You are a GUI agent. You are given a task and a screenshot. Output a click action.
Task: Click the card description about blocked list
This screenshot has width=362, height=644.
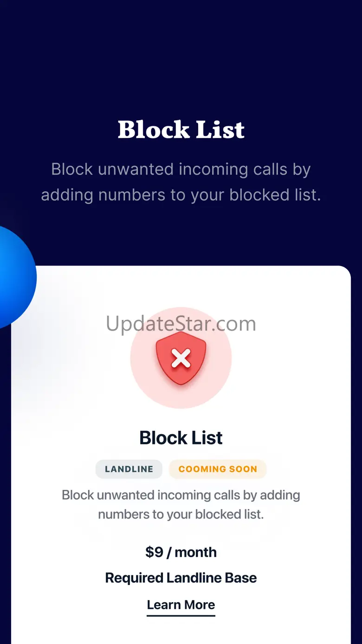tap(181, 505)
